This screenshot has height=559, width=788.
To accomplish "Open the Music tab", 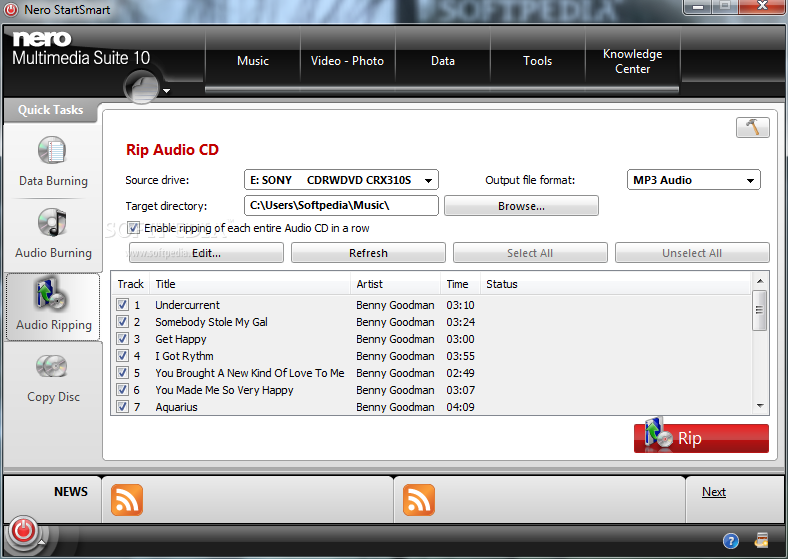I will click(x=253, y=61).
